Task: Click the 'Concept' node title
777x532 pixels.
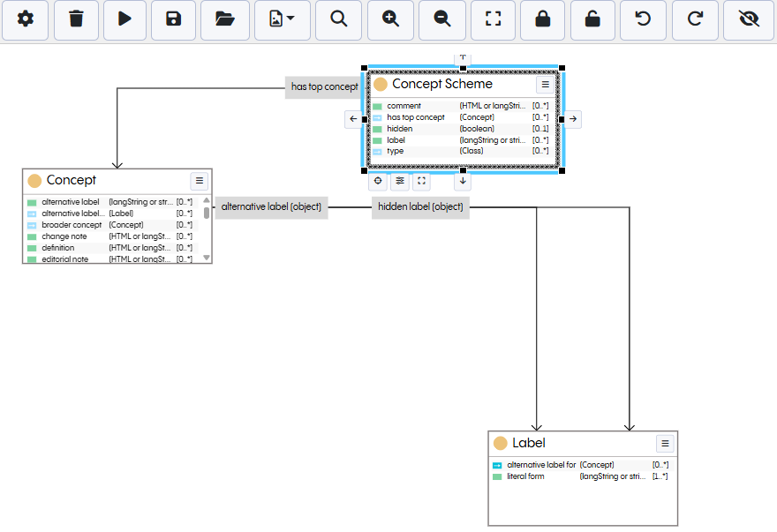Action: coord(71,180)
